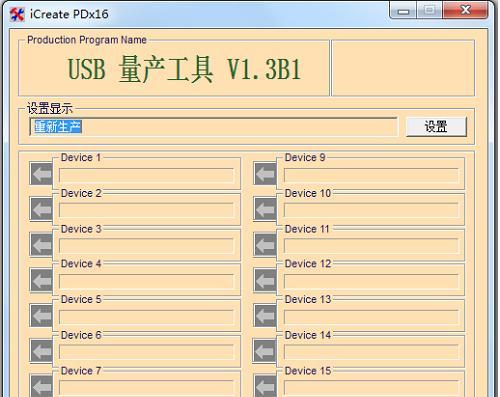Click the Device 4 status field
The image size is (500, 397).
click(x=146, y=281)
